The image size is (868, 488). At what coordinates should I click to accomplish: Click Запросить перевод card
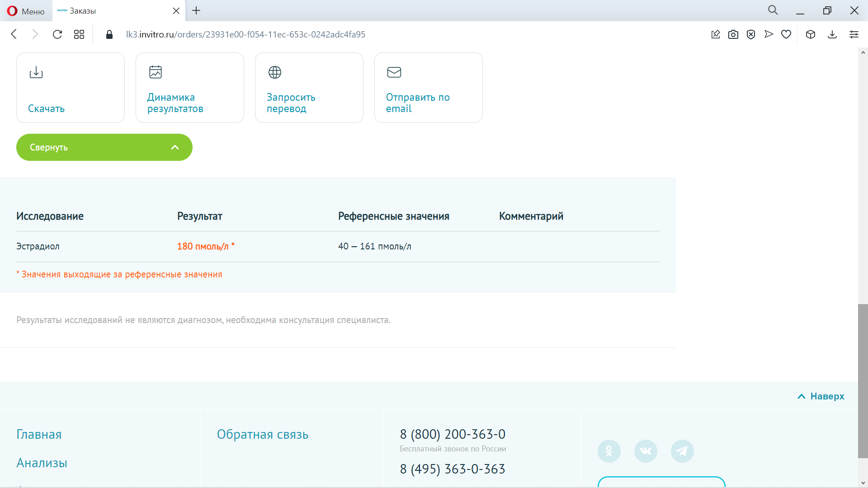(309, 88)
